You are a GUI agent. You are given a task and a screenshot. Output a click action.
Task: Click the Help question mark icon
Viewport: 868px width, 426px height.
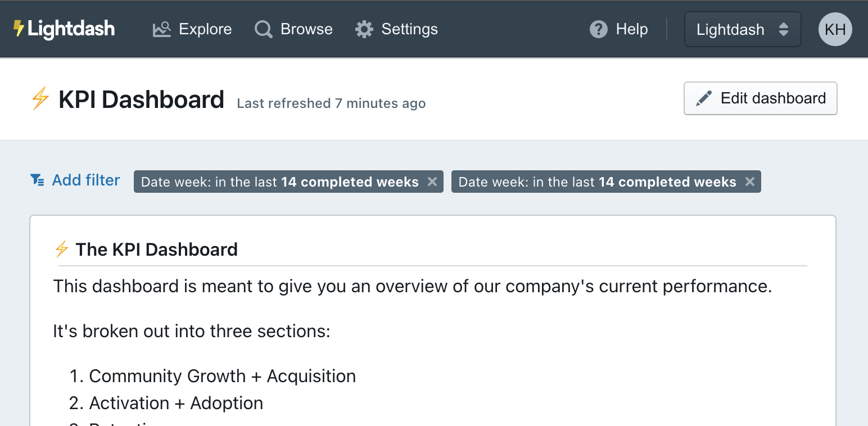point(599,29)
